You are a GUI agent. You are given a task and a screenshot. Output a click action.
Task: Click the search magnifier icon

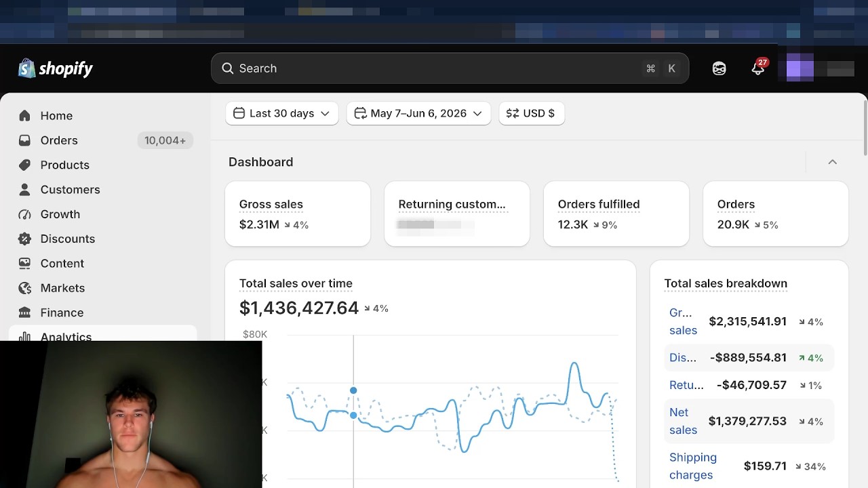(228, 68)
